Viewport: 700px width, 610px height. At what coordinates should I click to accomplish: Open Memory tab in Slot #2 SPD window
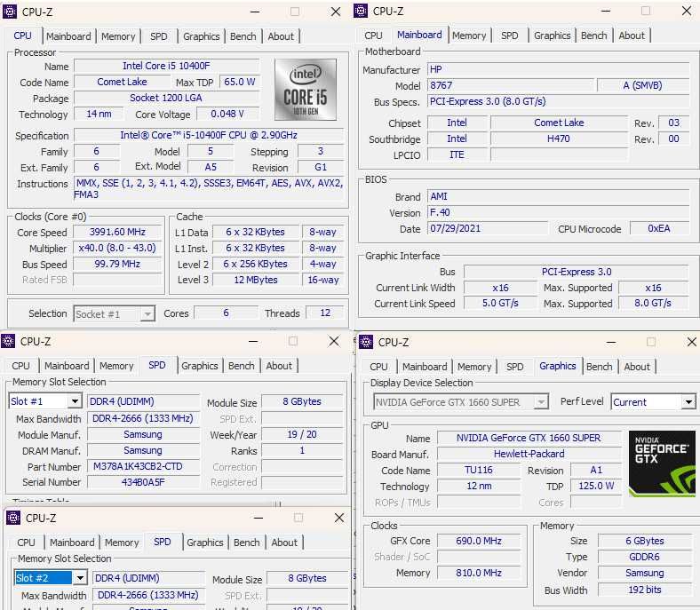click(122, 543)
